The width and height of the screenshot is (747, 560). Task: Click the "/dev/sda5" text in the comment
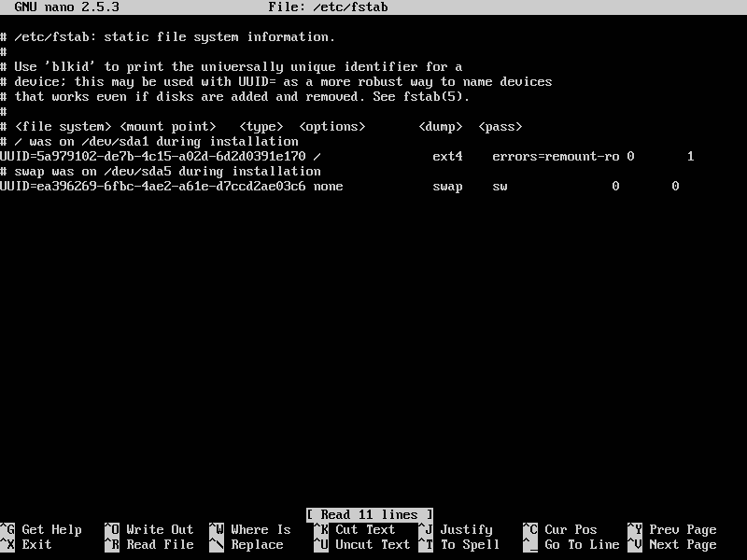coord(137,172)
